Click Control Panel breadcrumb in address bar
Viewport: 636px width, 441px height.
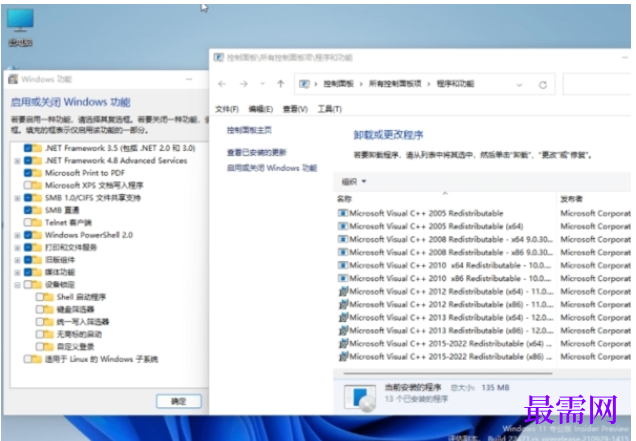pyautogui.click(x=338, y=84)
